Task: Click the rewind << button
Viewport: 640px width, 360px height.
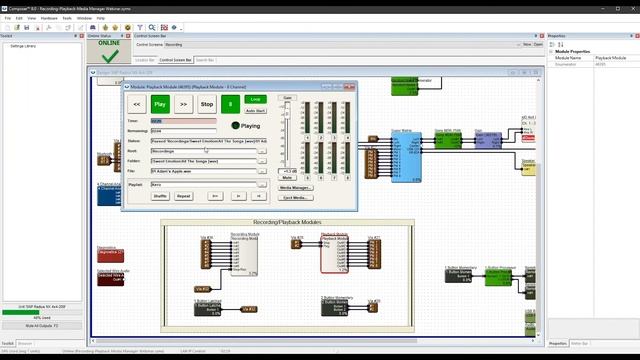Action: pos(137,104)
